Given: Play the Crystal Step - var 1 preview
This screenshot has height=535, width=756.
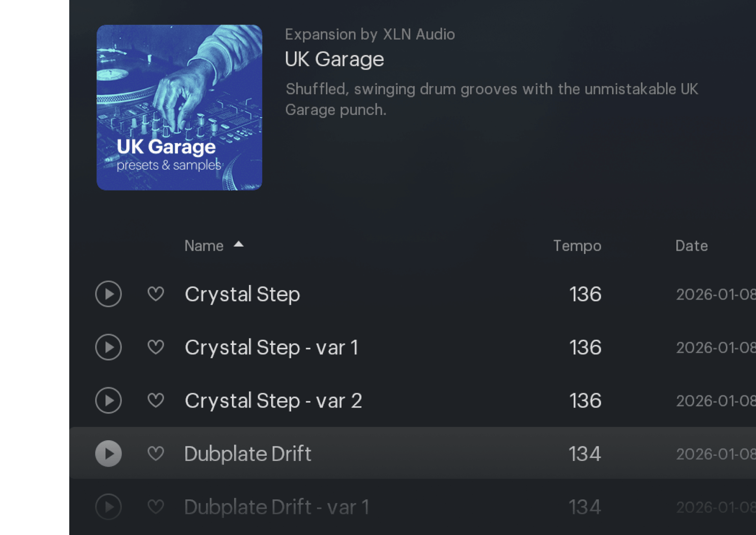Looking at the screenshot, I should [x=109, y=347].
